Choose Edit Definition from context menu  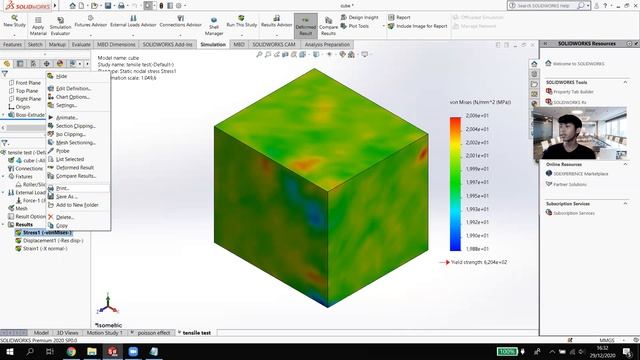pos(73,89)
